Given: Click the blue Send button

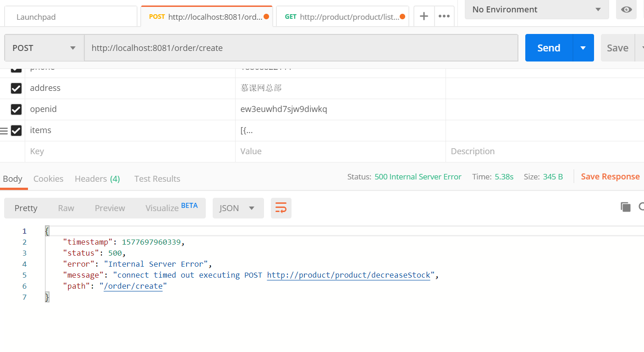Looking at the screenshot, I should [549, 48].
